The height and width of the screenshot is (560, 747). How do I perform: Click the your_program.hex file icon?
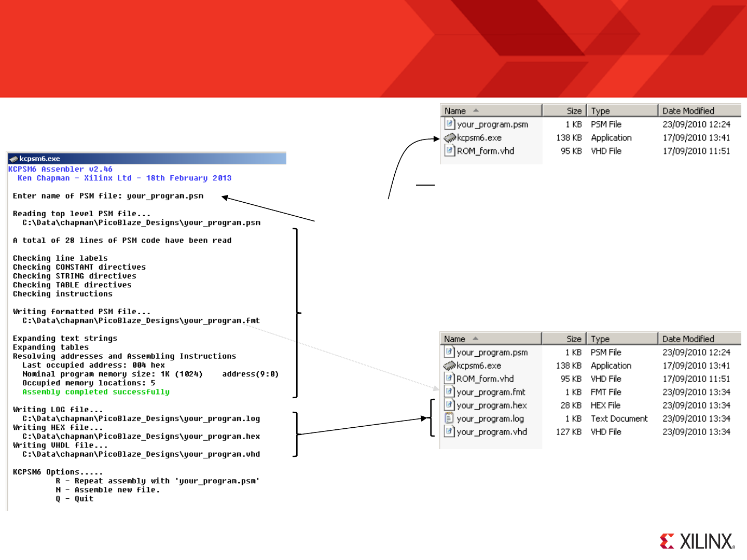coord(449,405)
